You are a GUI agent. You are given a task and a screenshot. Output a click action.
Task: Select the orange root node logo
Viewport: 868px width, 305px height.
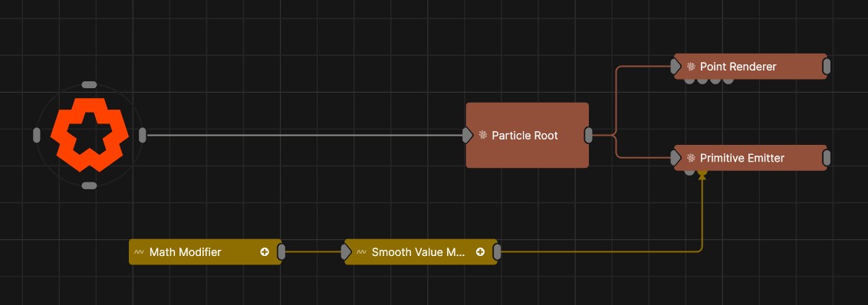90,135
